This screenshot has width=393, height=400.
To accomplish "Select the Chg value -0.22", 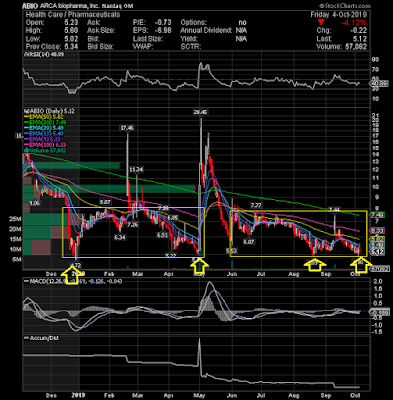I will [359, 31].
